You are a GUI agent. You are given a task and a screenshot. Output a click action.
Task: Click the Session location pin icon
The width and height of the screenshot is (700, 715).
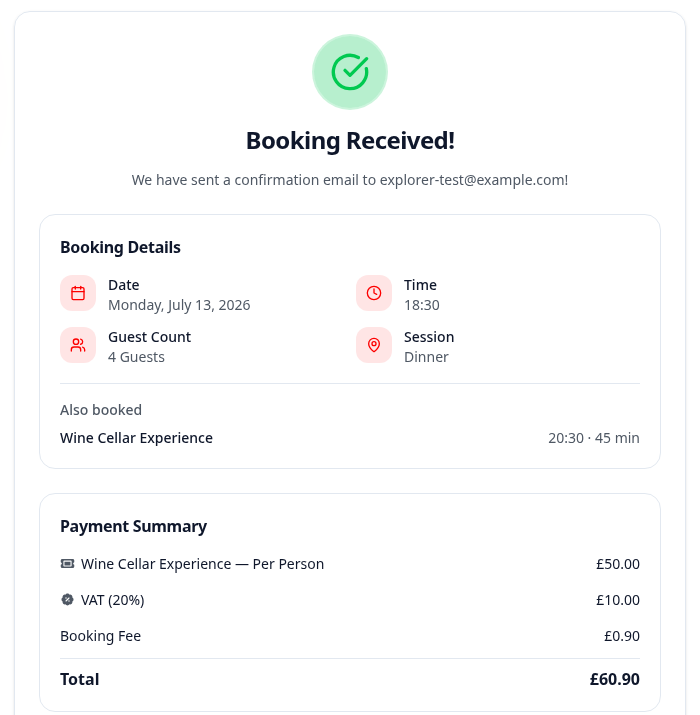pyautogui.click(x=374, y=345)
